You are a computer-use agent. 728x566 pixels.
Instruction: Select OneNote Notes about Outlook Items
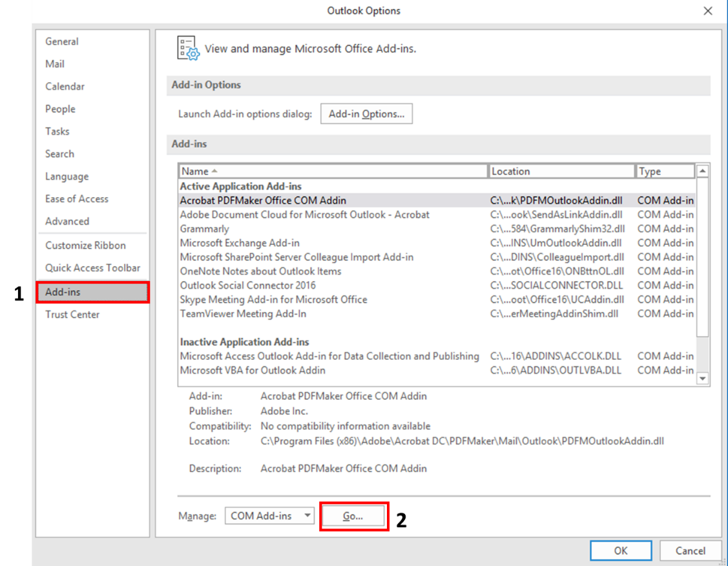(x=437, y=271)
